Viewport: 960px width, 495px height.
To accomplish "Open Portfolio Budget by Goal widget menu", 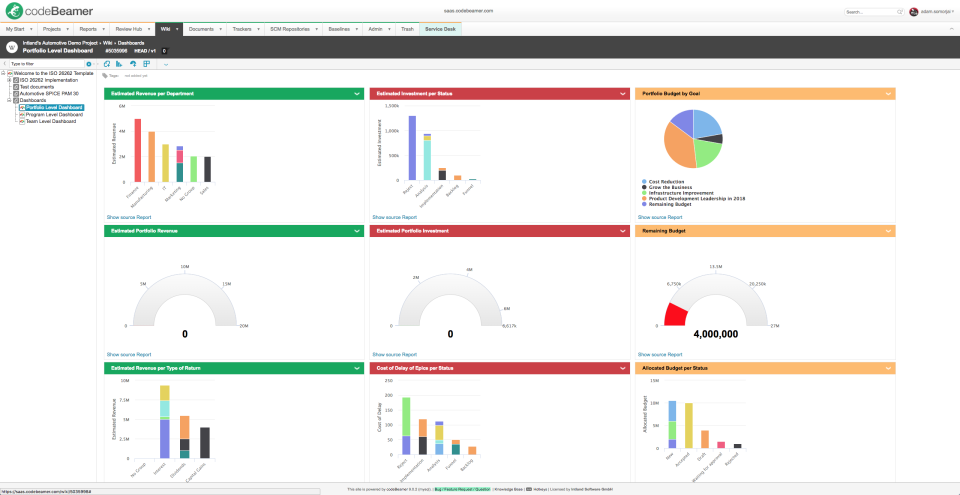I will coord(888,94).
